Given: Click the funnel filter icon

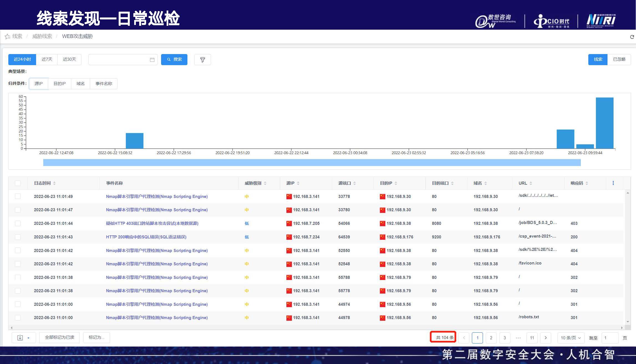Looking at the screenshot, I should click(202, 60).
